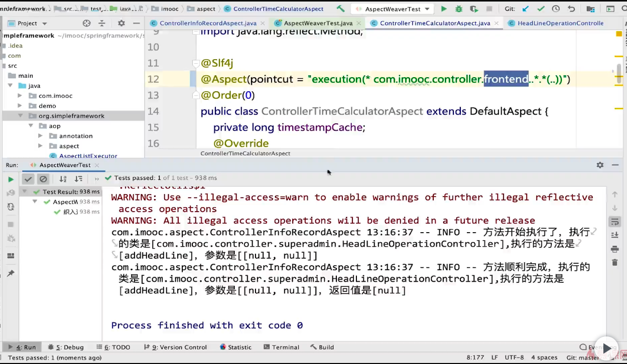Click the Stop square in the top toolbar
Viewport: 627px width, 364px height.
point(489,9)
